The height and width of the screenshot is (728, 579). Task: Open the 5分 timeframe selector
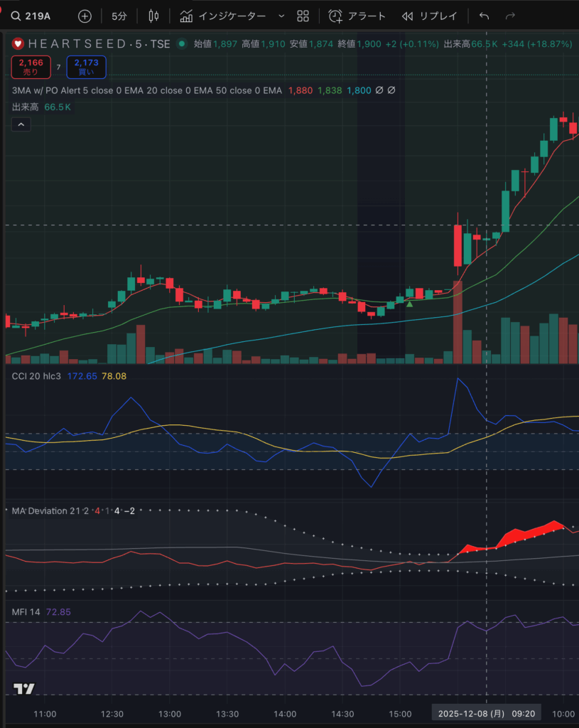click(119, 16)
